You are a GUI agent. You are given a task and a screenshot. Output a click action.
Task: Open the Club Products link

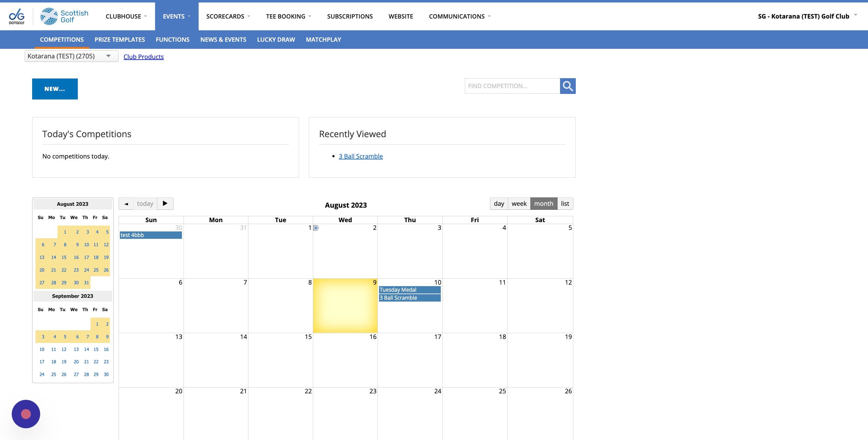coord(144,57)
